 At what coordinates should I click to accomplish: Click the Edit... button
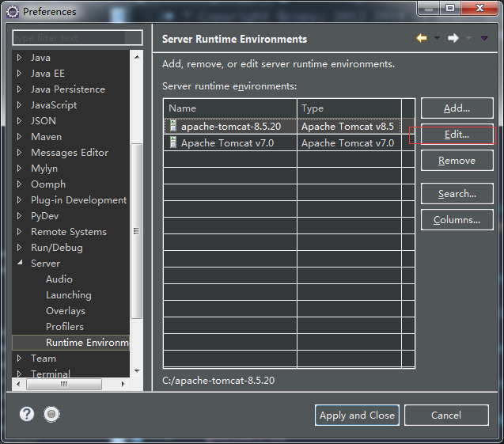click(x=457, y=134)
